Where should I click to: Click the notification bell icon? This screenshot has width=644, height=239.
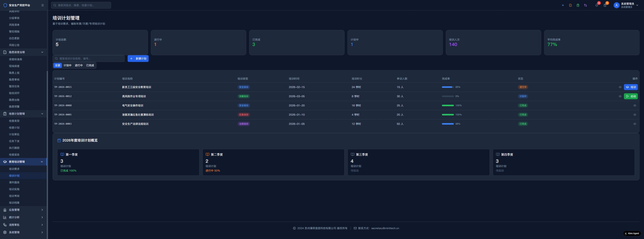click(597, 5)
